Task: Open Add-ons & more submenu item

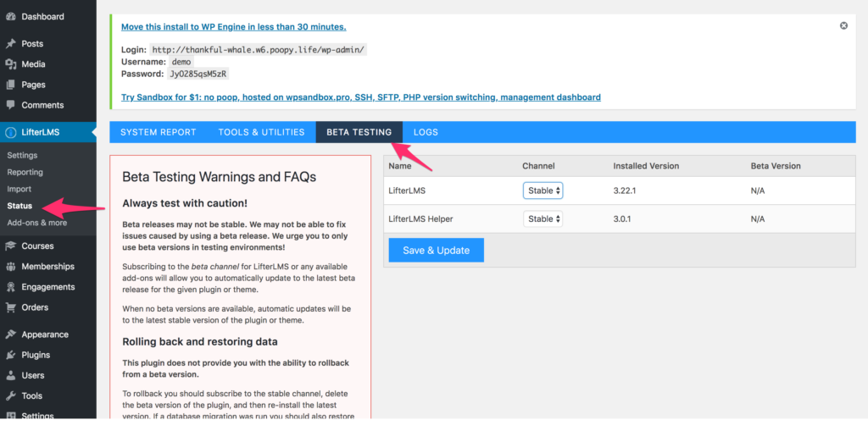Action: point(37,223)
